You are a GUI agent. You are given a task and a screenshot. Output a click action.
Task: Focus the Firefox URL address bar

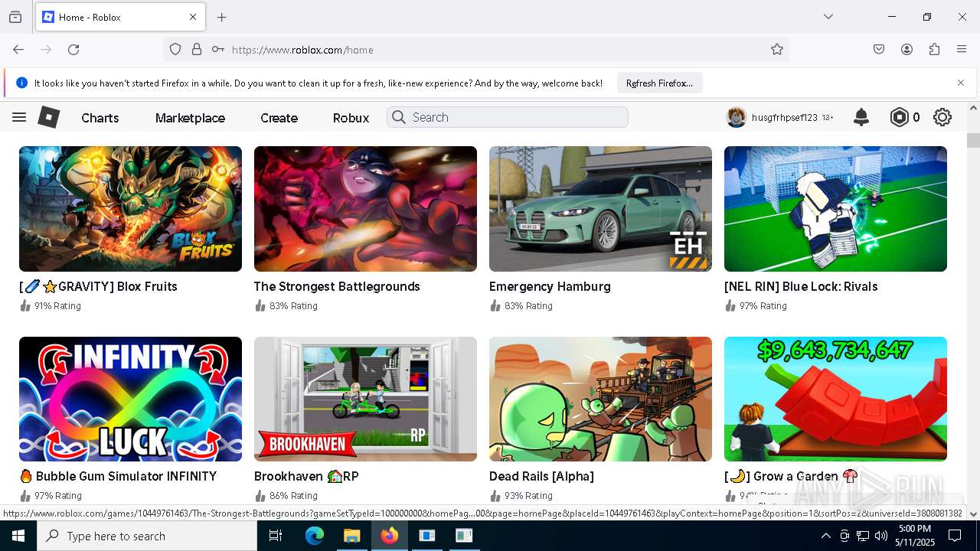tap(475, 49)
